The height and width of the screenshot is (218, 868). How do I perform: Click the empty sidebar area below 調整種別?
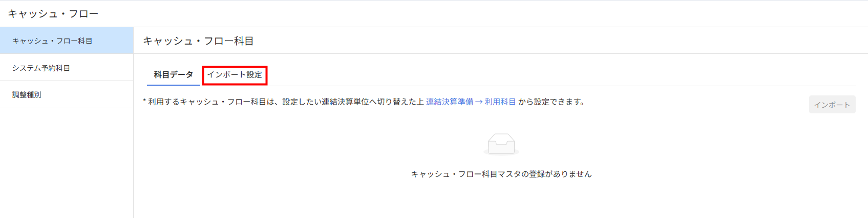(x=67, y=163)
